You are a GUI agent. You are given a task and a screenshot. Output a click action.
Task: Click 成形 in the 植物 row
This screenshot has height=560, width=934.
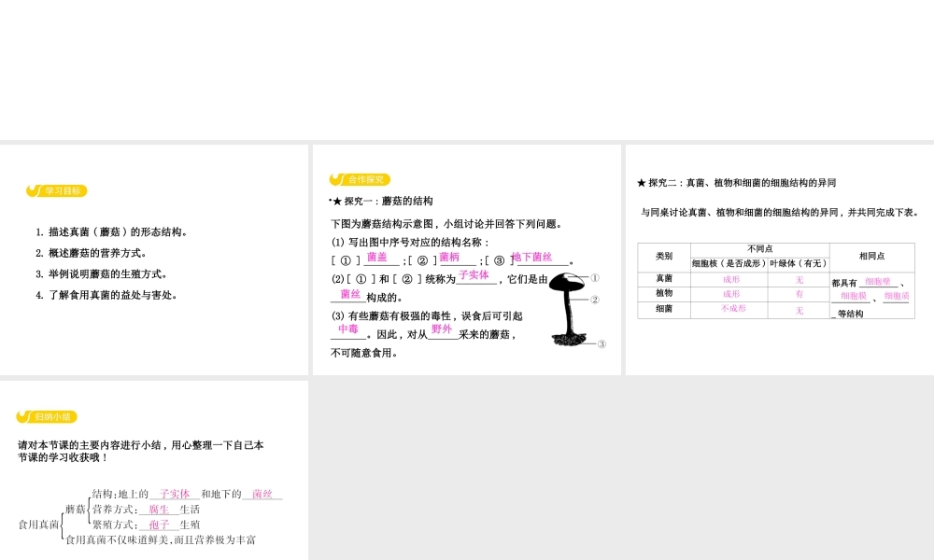731,294
